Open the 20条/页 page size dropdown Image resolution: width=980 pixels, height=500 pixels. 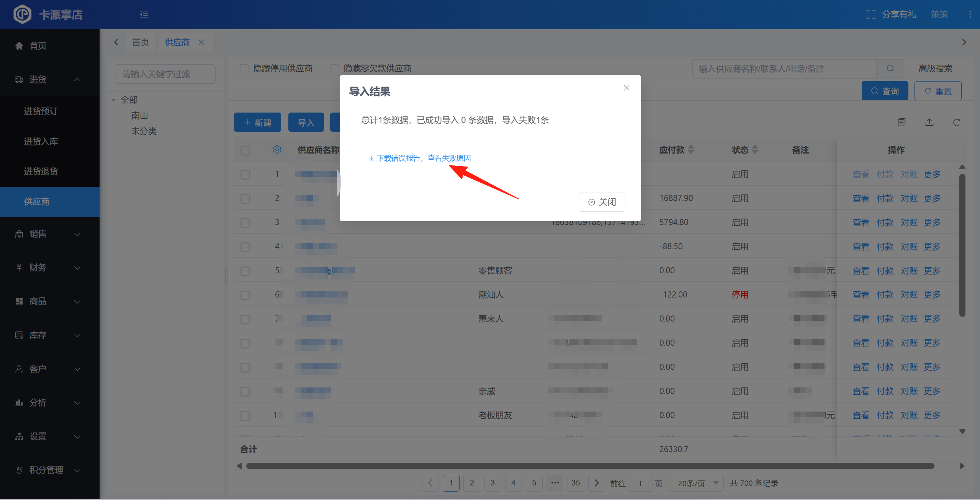pos(696,483)
